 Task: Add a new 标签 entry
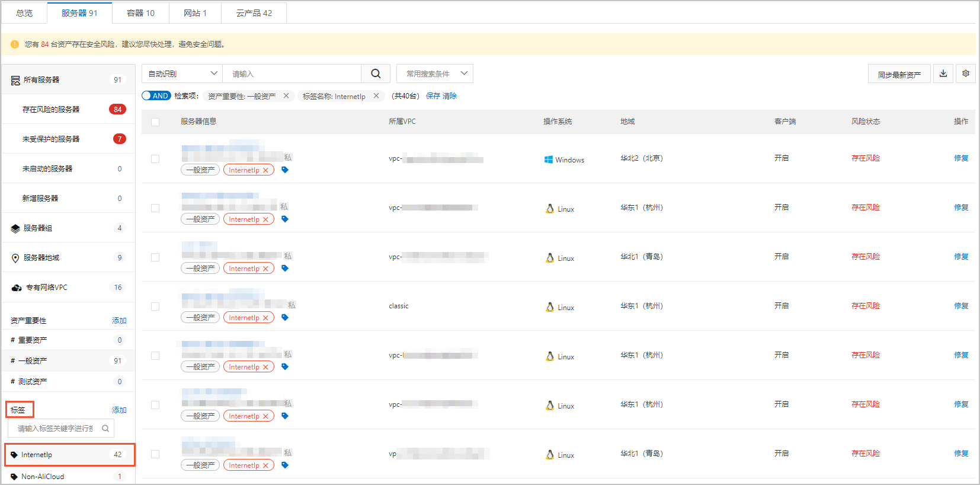(x=119, y=410)
